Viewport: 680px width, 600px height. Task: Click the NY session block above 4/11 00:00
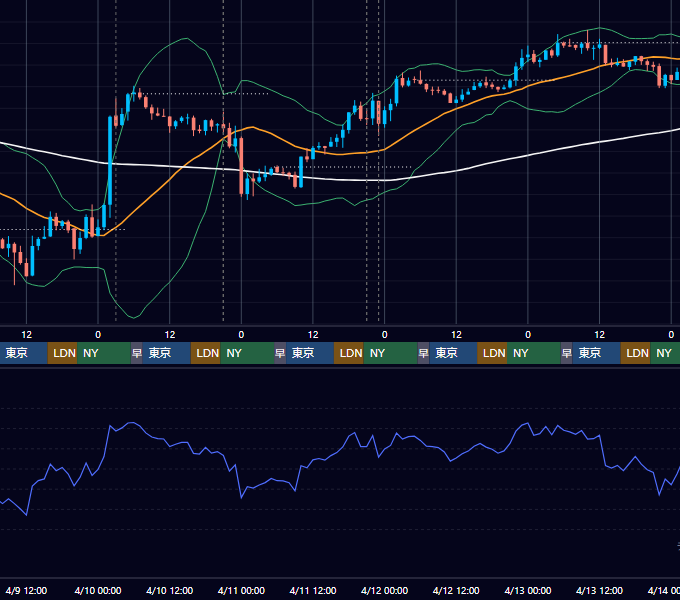click(x=247, y=353)
